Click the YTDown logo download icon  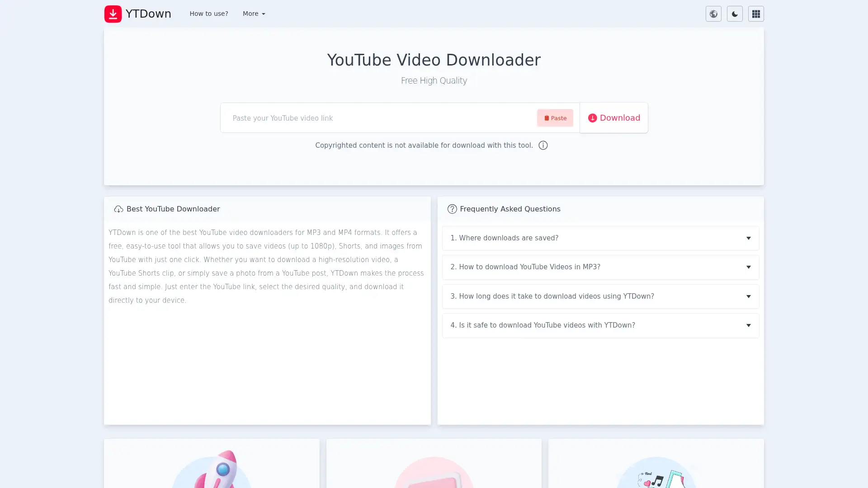(113, 14)
